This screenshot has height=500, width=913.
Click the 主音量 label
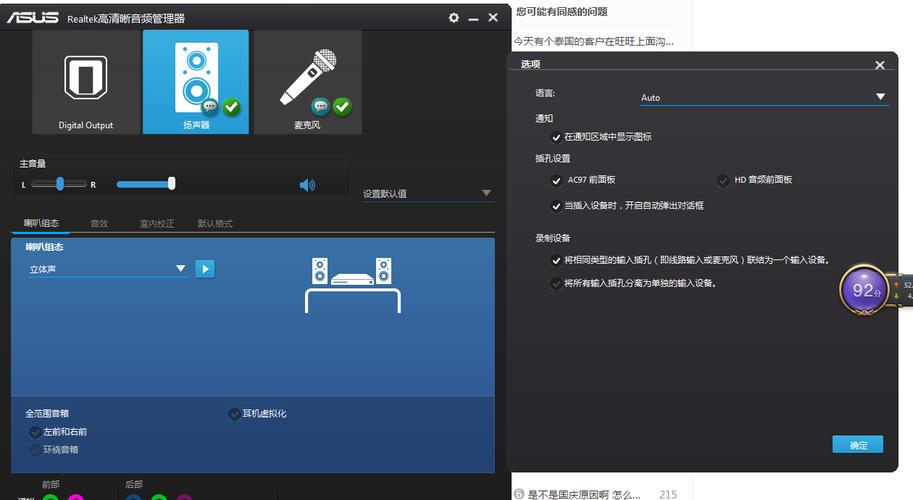pos(33,164)
